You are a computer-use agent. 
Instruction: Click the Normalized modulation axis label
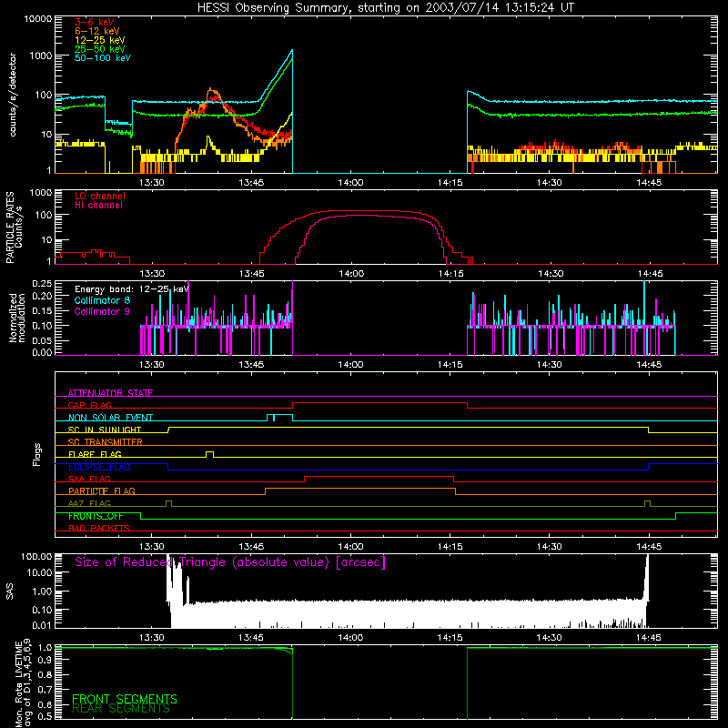pos(17,318)
